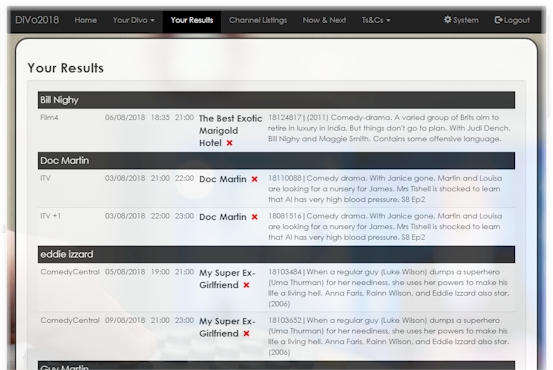Open Channel Listings

click(x=258, y=20)
